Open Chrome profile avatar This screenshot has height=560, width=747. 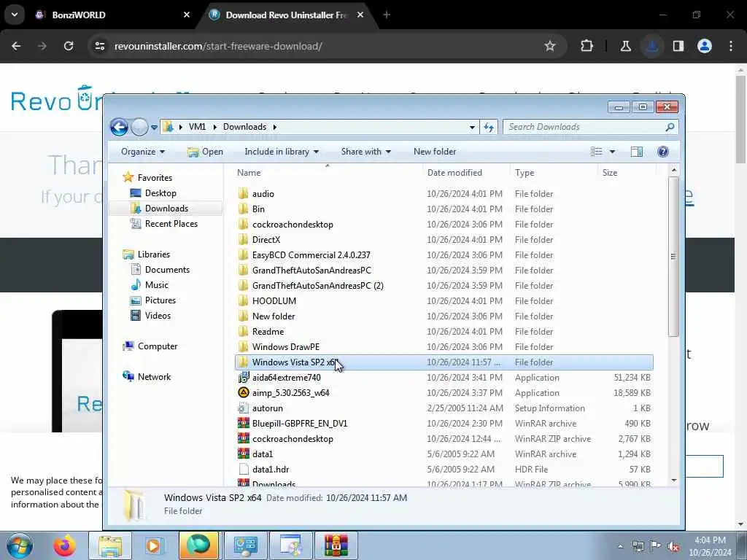[x=704, y=46]
